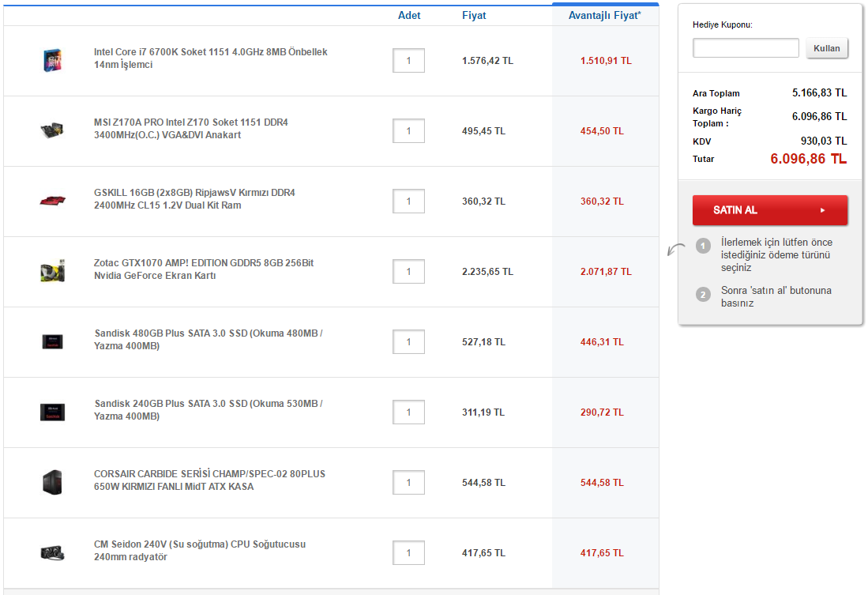
Task: Click the CM Seidon 240V cooler image
Action: 52,552
